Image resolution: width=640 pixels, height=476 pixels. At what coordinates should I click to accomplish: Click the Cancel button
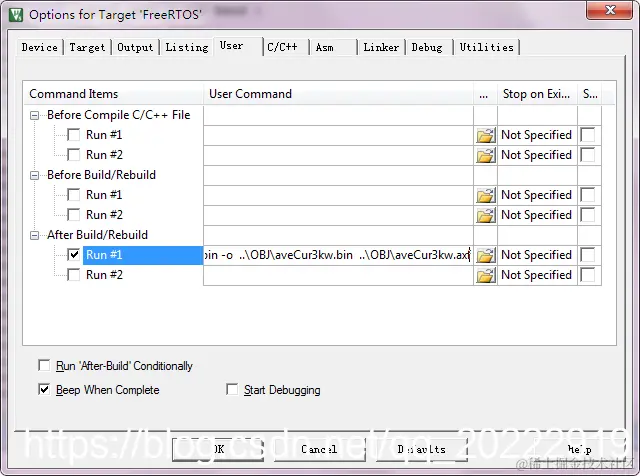pyautogui.click(x=319, y=449)
